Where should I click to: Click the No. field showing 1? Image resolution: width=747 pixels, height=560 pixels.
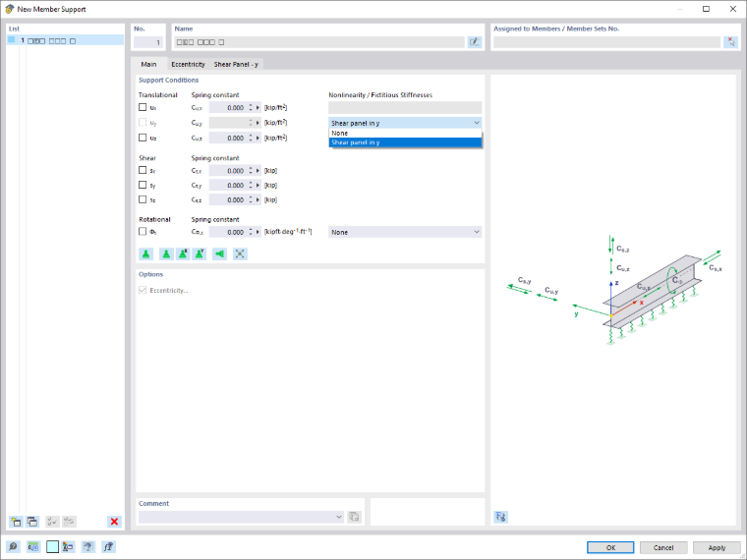[x=148, y=42]
